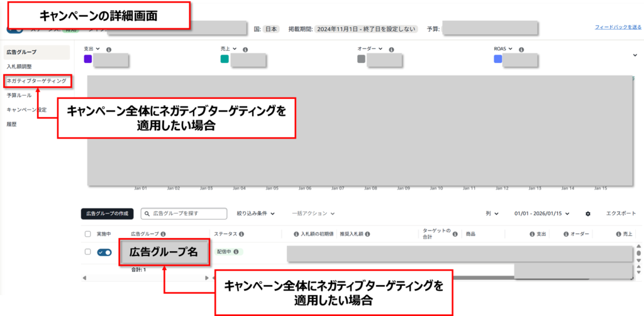This screenshot has height=316, width=644.
Task: Expand the 支出 metric dropdown
Action: tap(97, 48)
